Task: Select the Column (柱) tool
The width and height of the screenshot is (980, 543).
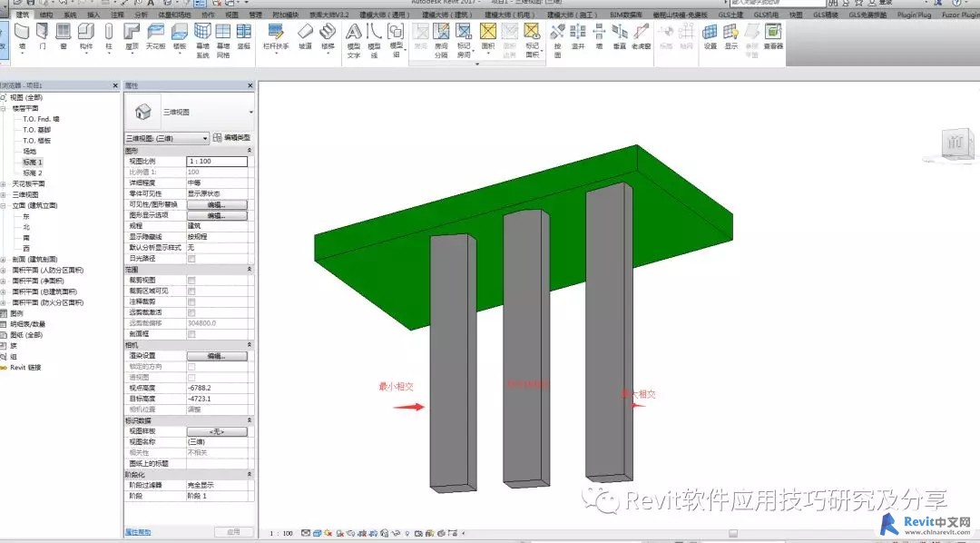Action: pyautogui.click(x=109, y=35)
